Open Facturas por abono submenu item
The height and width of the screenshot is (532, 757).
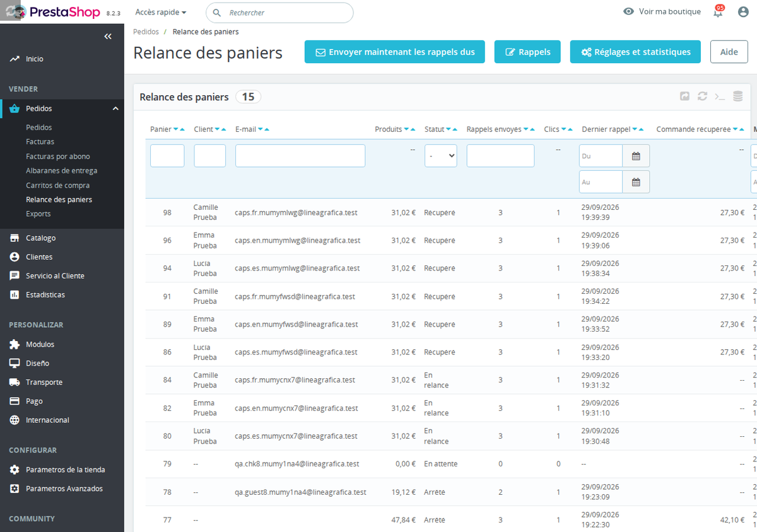point(58,156)
